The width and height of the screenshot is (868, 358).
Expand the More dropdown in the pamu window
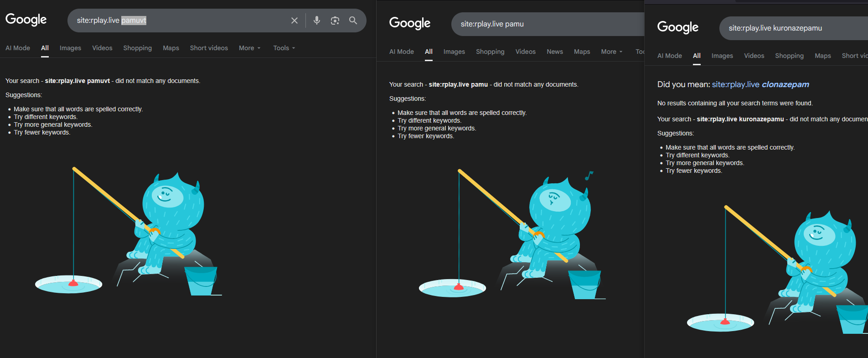[x=612, y=52]
